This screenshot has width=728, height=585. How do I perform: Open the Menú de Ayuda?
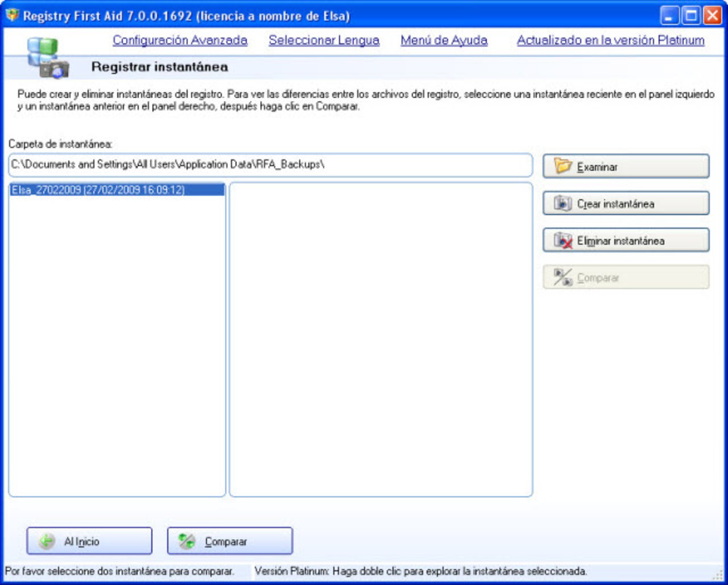[x=444, y=40]
